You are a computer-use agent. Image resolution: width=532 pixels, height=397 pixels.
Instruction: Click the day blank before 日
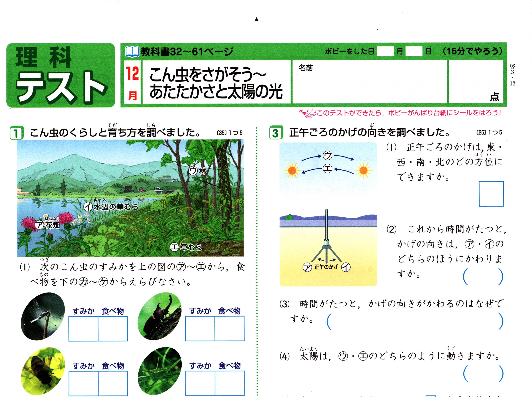point(414,51)
